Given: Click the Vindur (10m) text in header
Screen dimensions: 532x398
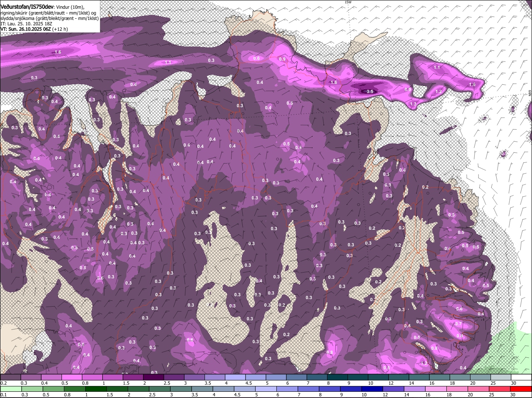Looking at the screenshot, I should [x=70, y=7].
